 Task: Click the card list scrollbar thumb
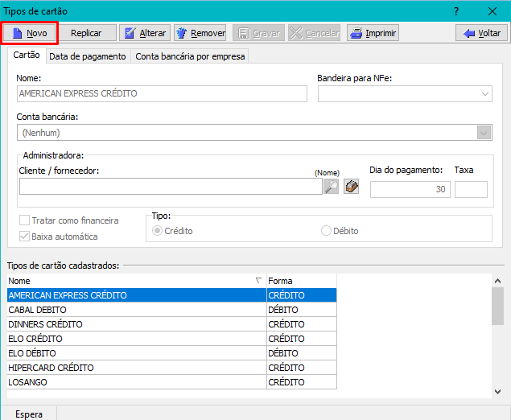[x=497, y=307]
